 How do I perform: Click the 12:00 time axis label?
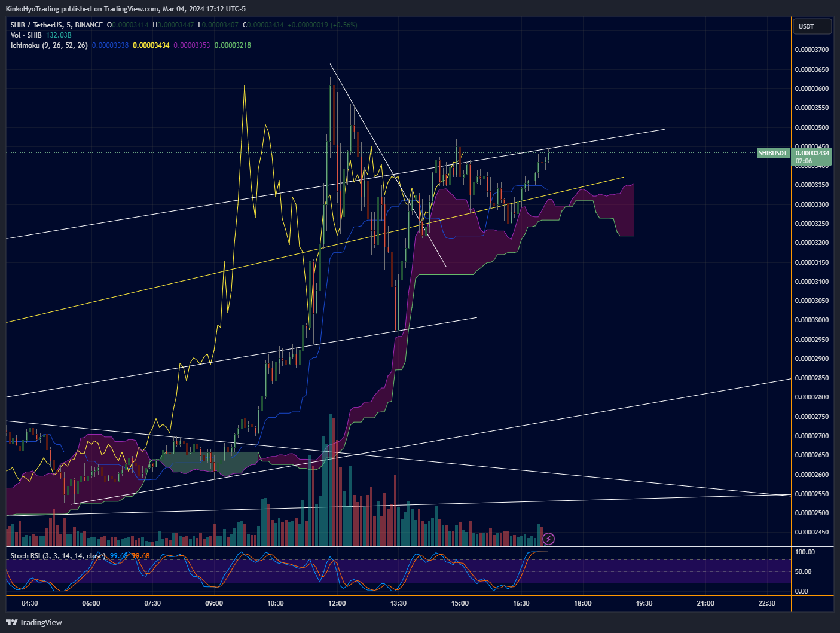tap(337, 603)
